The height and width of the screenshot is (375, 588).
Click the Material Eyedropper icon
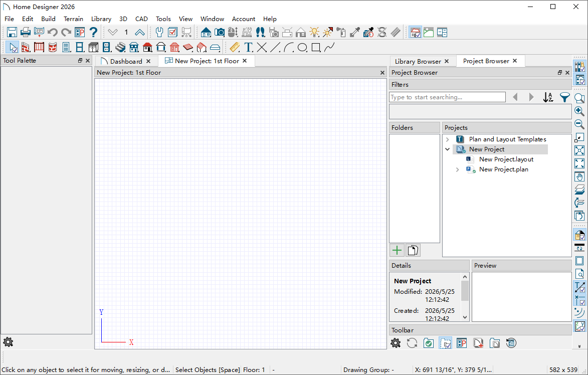(355, 32)
